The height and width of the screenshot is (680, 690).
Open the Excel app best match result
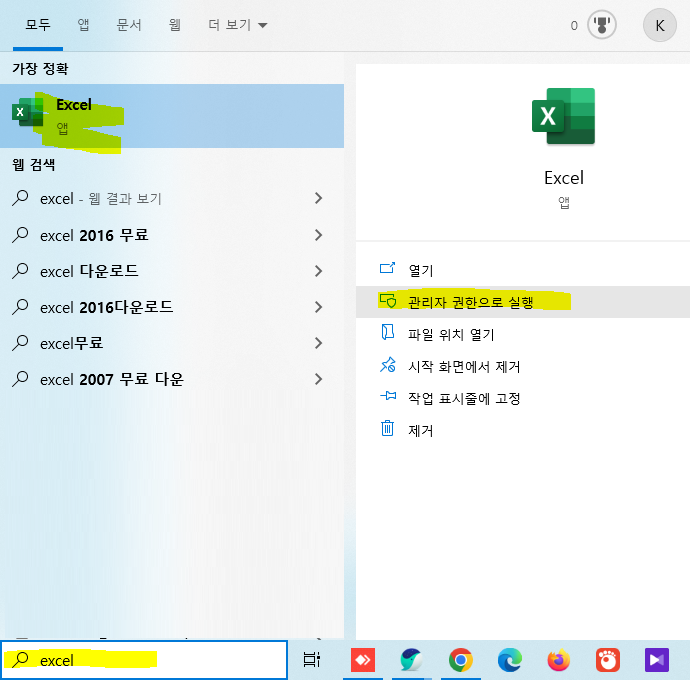pos(172,116)
